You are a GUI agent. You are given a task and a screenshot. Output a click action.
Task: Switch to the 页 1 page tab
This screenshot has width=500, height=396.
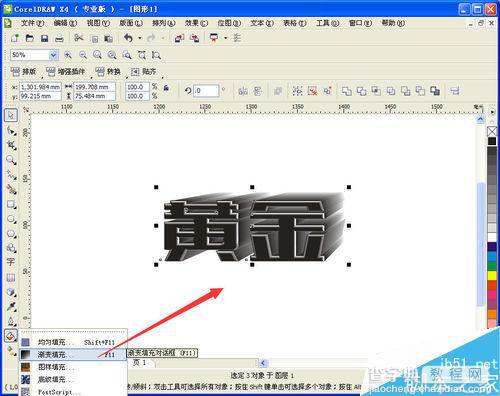pyautogui.click(x=140, y=362)
